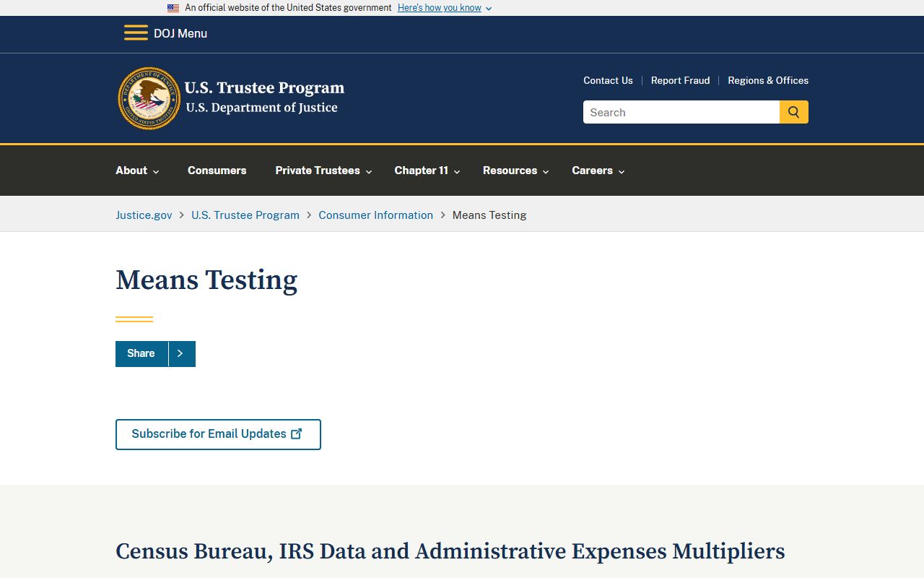
Task: Focus the Search input field
Action: (681, 112)
